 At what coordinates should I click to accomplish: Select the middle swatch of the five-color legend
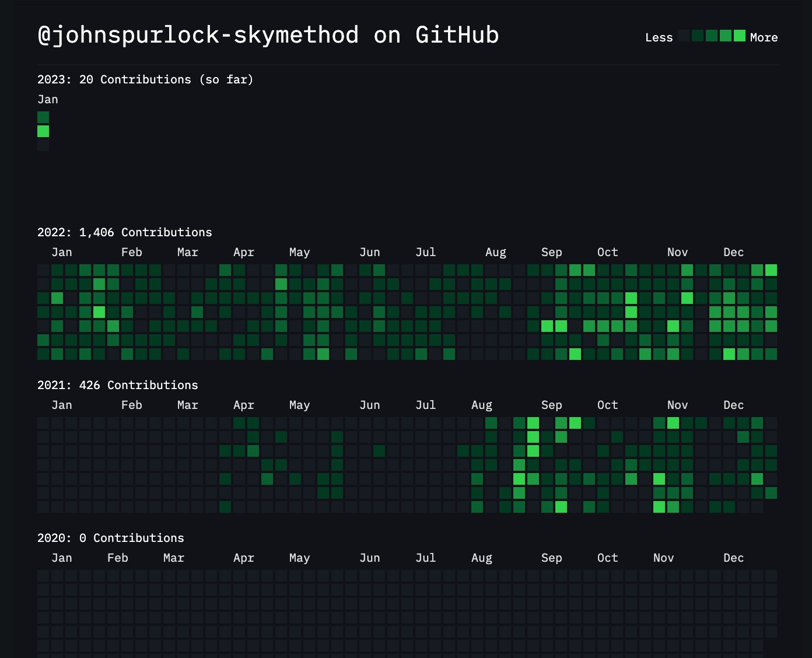click(x=712, y=36)
